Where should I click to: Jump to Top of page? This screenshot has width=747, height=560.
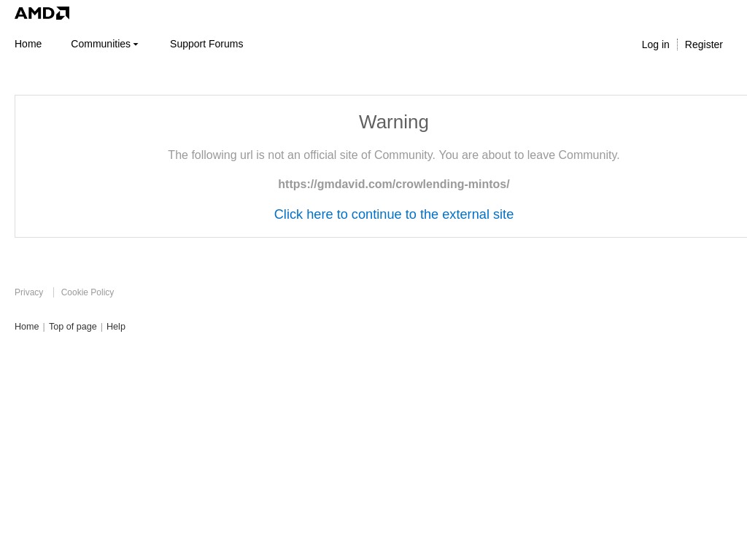[72, 327]
